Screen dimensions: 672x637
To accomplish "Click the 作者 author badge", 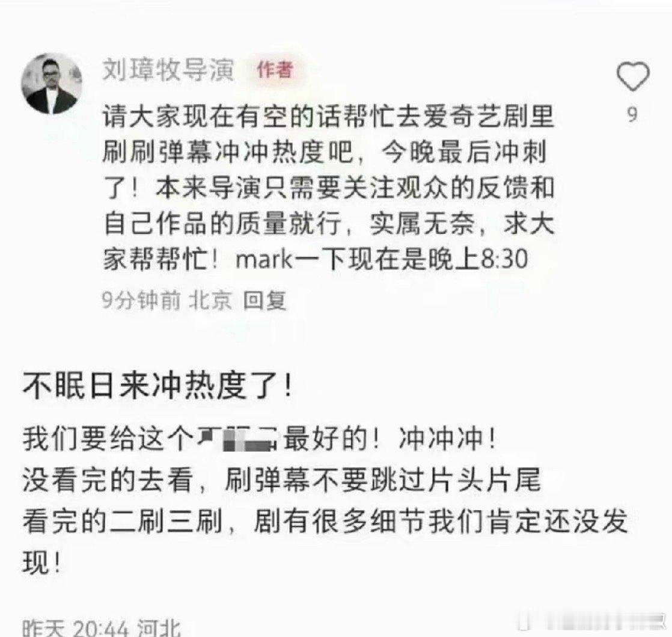I will [x=275, y=70].
